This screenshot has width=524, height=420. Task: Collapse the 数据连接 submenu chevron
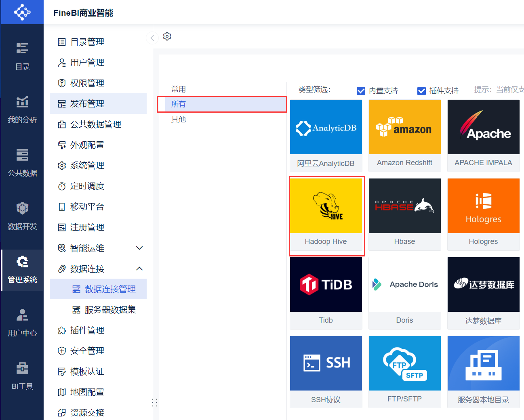(x=139, y=269)
